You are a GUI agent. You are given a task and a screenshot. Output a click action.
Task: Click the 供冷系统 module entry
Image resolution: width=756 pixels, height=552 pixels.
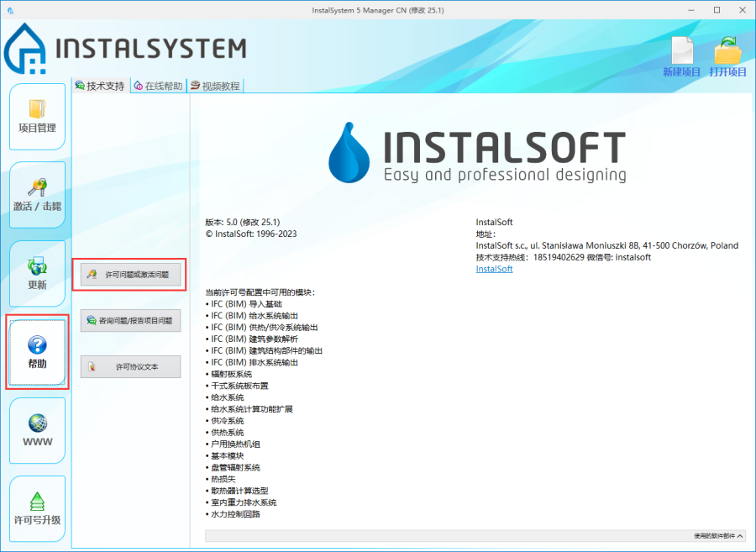pos(224,421)
